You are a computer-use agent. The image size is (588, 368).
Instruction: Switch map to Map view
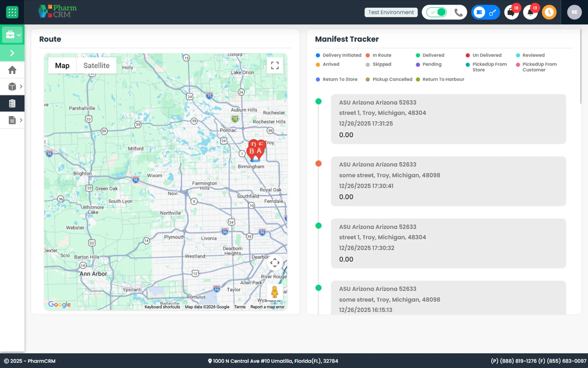click(62, 66)
